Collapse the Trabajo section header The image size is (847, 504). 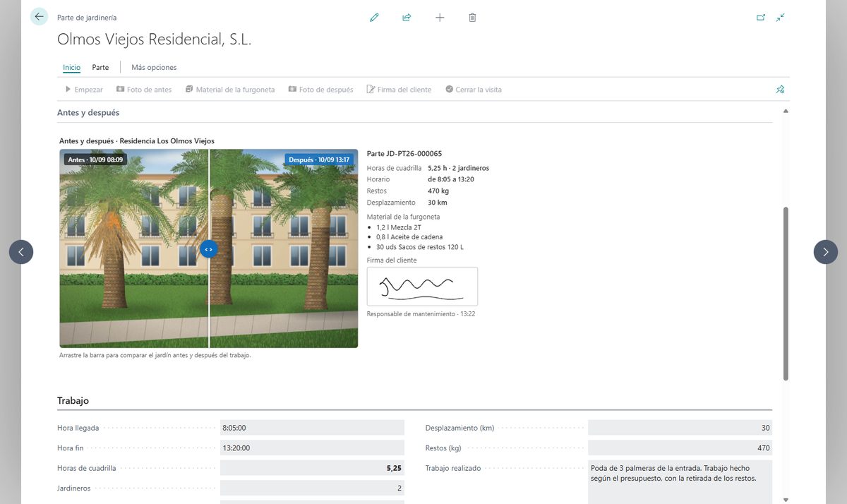pos(73,400)
